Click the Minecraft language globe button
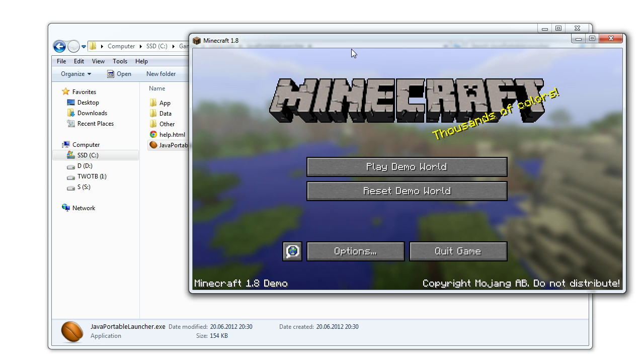This screenshot has height=362, width=644. tap(292, 251)
